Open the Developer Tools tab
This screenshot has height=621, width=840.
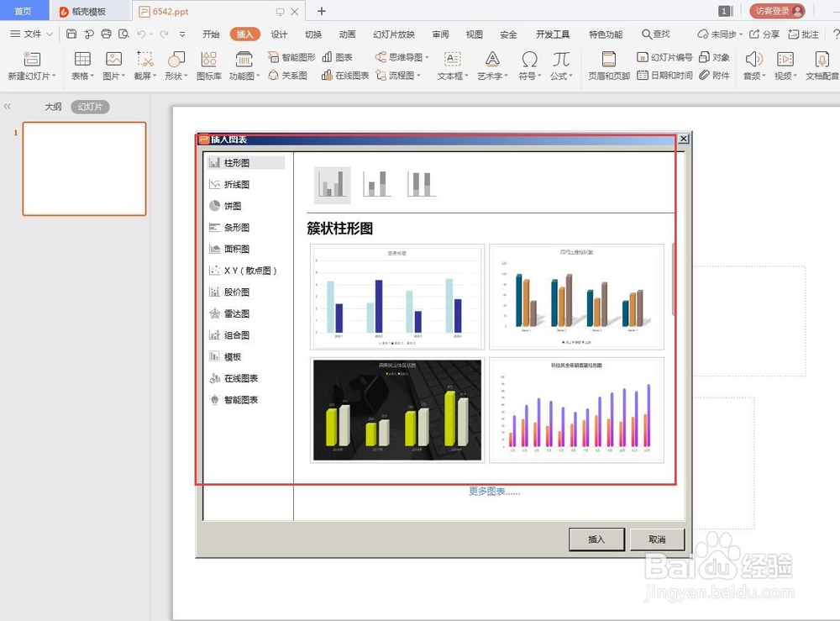click(553, 34)
